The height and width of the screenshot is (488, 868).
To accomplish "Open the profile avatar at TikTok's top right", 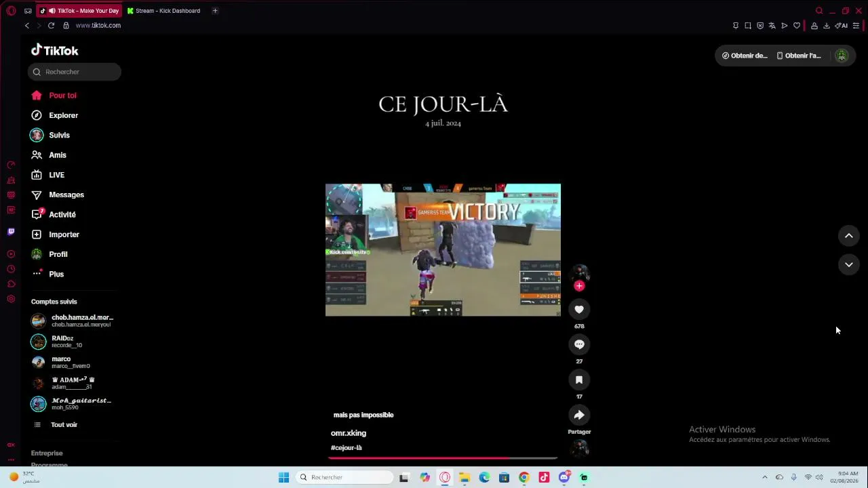I will click(x=842, y=56).
